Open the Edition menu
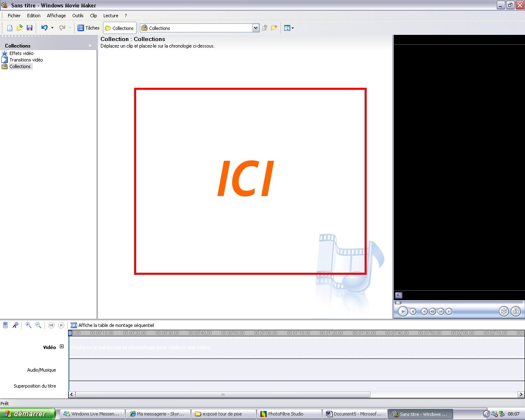 (34, 16)
